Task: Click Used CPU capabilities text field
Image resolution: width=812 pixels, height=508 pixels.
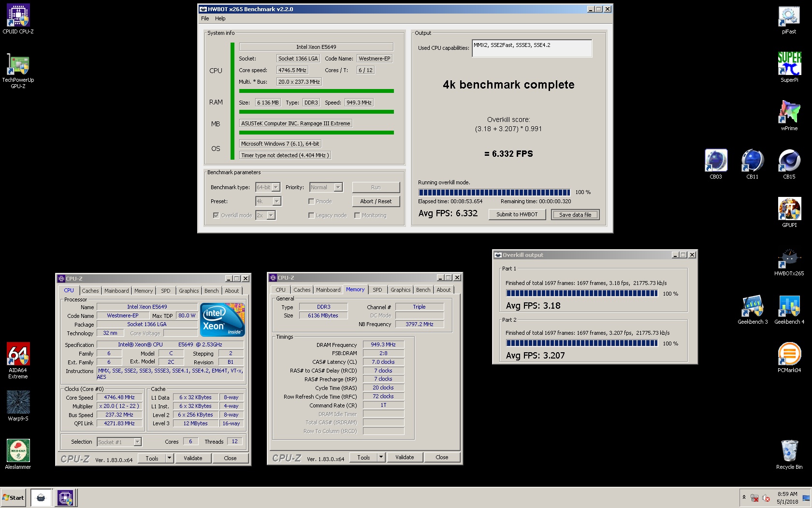Action: 532,48
